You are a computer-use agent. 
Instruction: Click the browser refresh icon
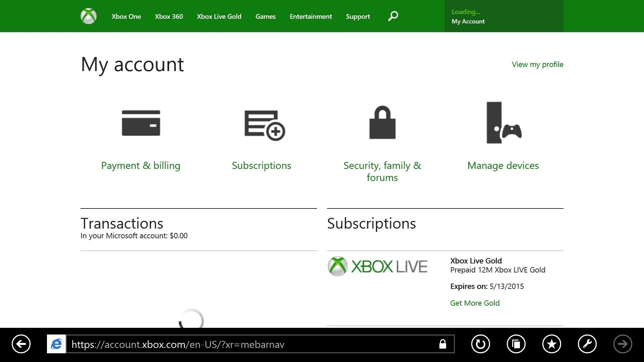pyautogui.click(x=480, y=344)
